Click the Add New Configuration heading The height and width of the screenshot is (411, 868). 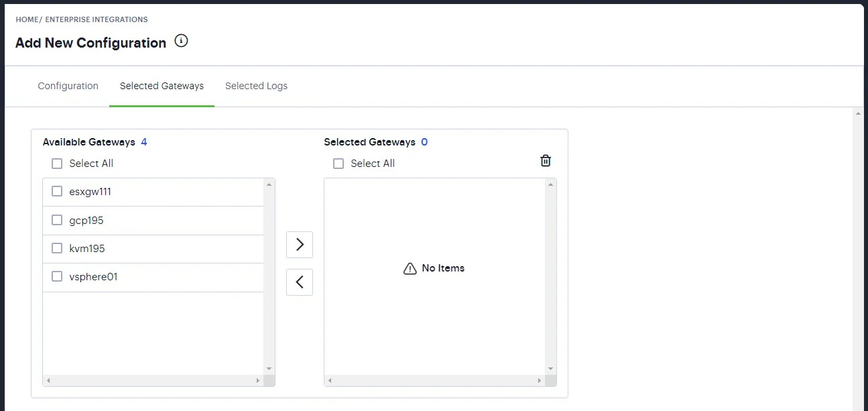(90, 42)
